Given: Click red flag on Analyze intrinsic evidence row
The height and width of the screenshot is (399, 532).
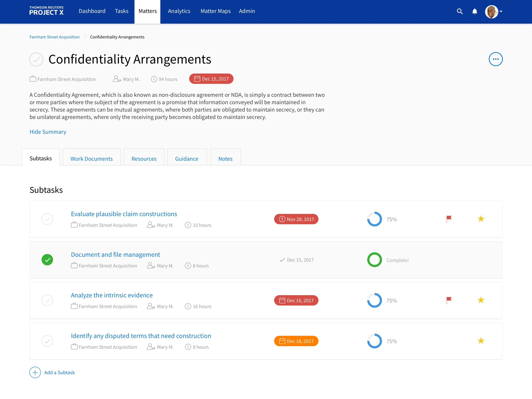Looking at the screenshot, I should pos(449,300).
